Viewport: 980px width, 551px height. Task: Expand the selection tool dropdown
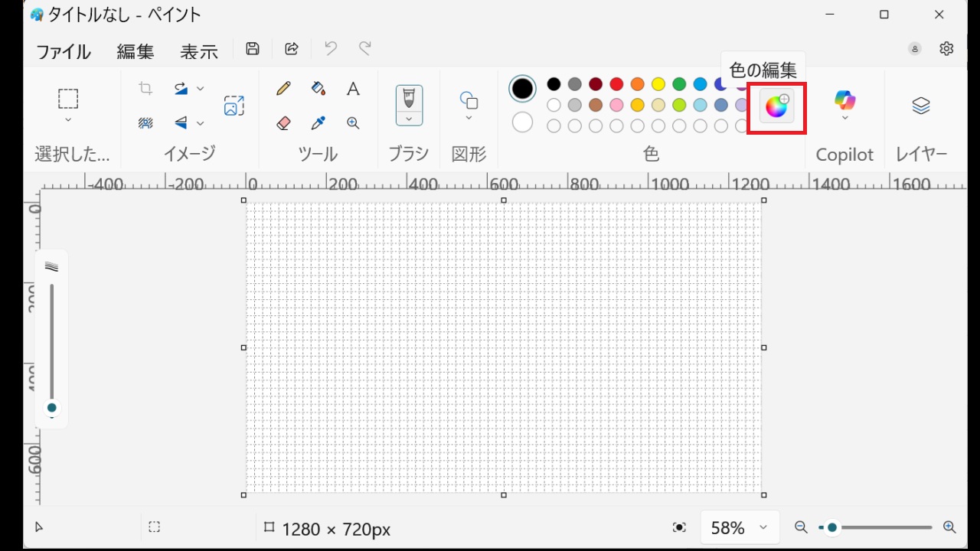click(x=68, y=120)
